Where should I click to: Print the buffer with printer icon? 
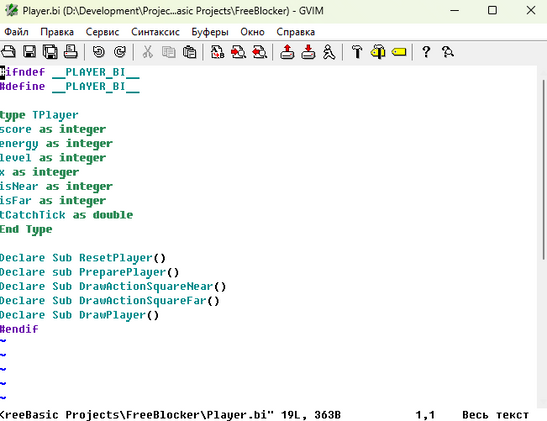[x=71, y=52]
